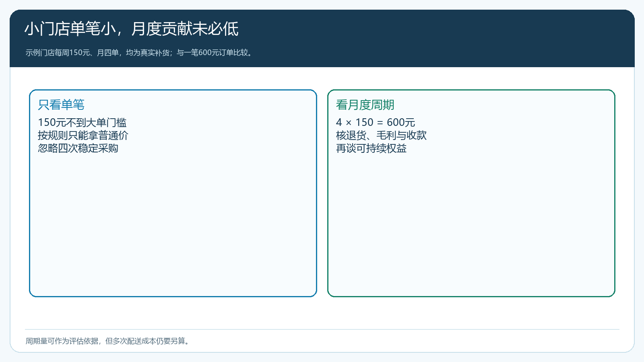Screen dimensions: 644x362
Task: Select the slide title 小门店单笔小，月度贡献未必低
Action: [132, 29]
